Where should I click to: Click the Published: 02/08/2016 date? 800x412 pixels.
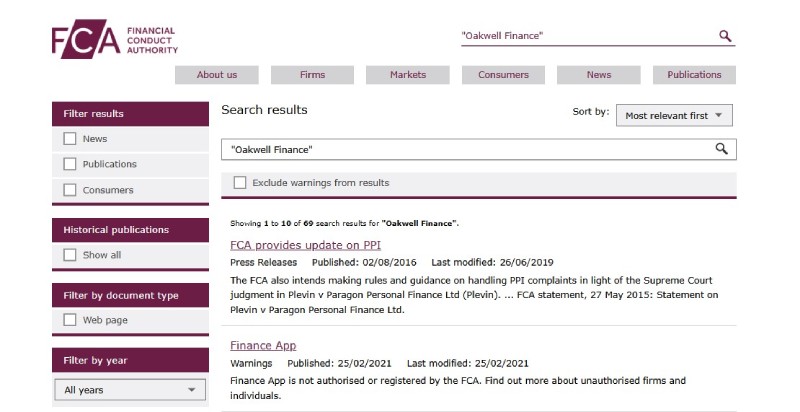point(364,263)
